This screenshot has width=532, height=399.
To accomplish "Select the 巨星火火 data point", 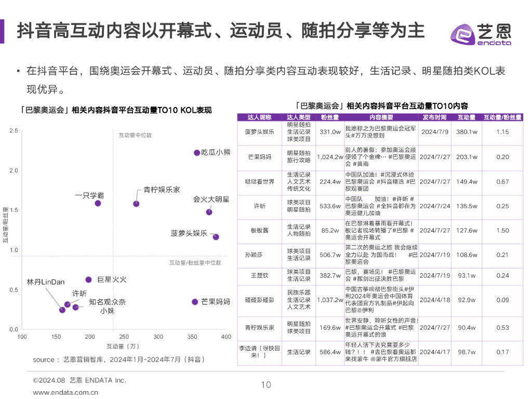I will coord(88,280).
